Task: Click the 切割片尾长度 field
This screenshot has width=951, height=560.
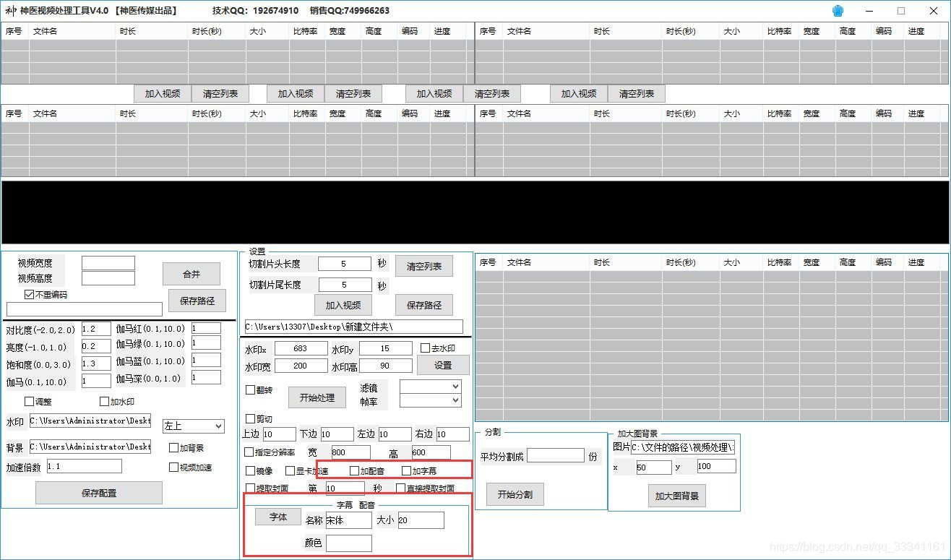Action: point(344,285)
